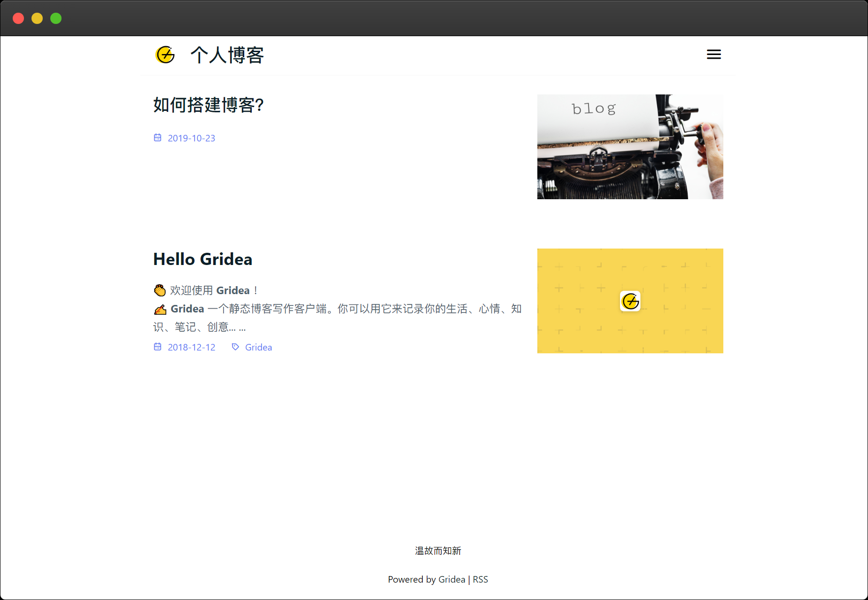The image size is (868, 600).
Task: Open the Gridea tag link
Action: pyautogui.click(x=258, y=347)
